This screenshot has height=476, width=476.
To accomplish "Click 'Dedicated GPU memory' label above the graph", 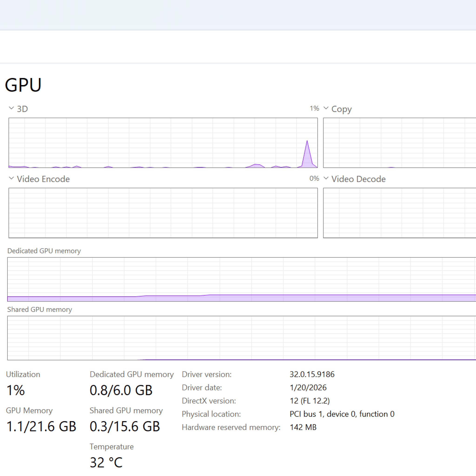I will point(44,251).
